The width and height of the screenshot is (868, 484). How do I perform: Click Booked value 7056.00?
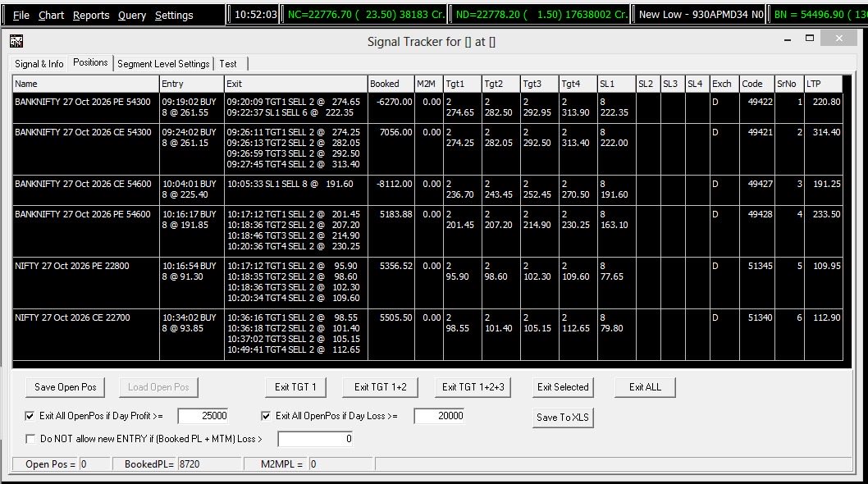click(395, 132)
